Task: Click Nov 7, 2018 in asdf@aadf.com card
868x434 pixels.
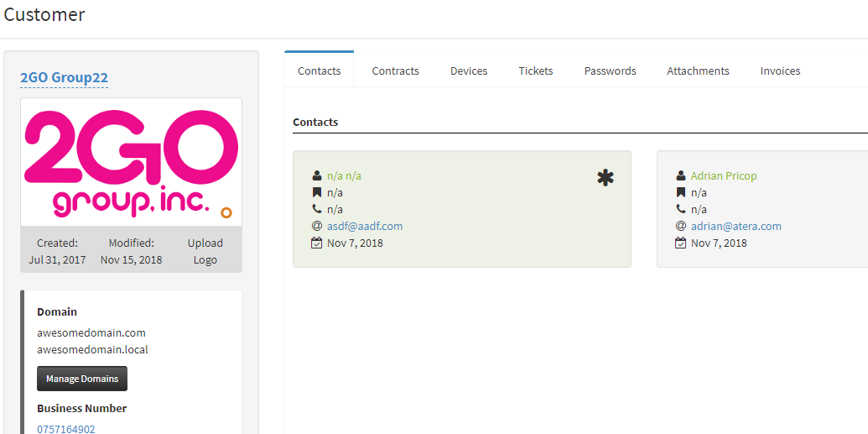Action: click(x=355, y=243)
